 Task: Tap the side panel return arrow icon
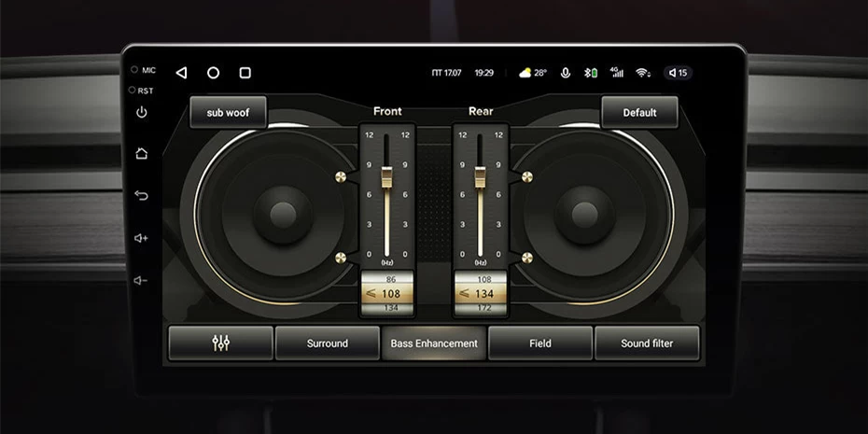tap(141, 196)
